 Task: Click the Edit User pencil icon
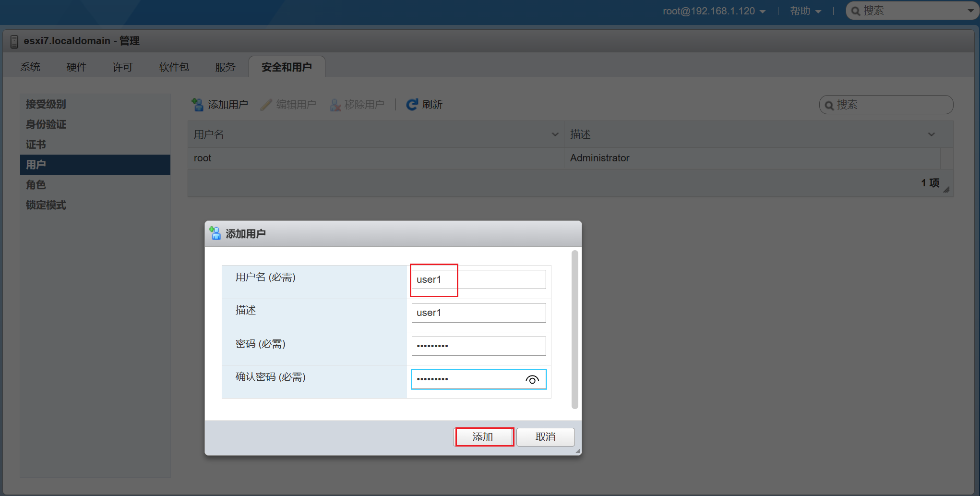point(266,105)
